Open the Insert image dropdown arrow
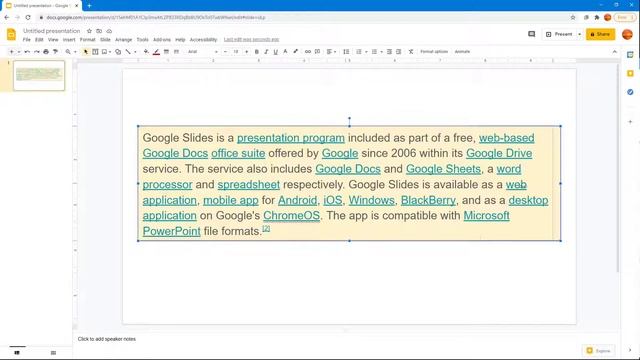 click(110, 52)
